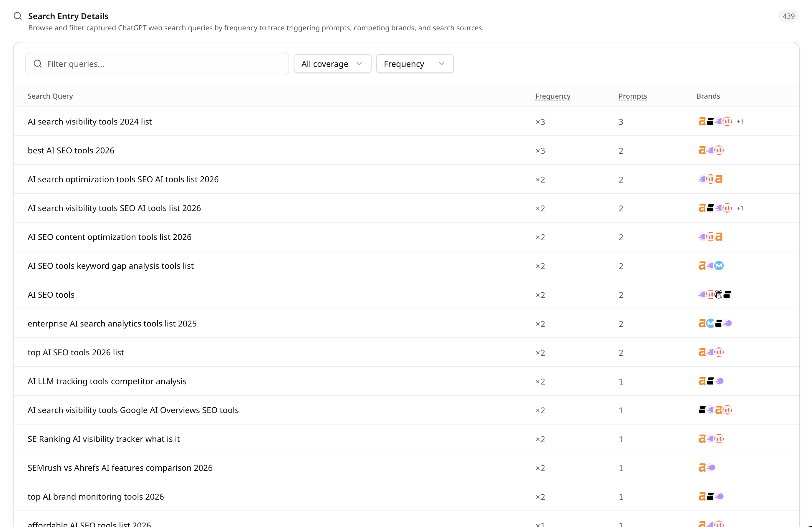812x527 pixels.
Task: Open 'AI LLM tracking tools competitor analysis' query
Action: coord(107,381)
